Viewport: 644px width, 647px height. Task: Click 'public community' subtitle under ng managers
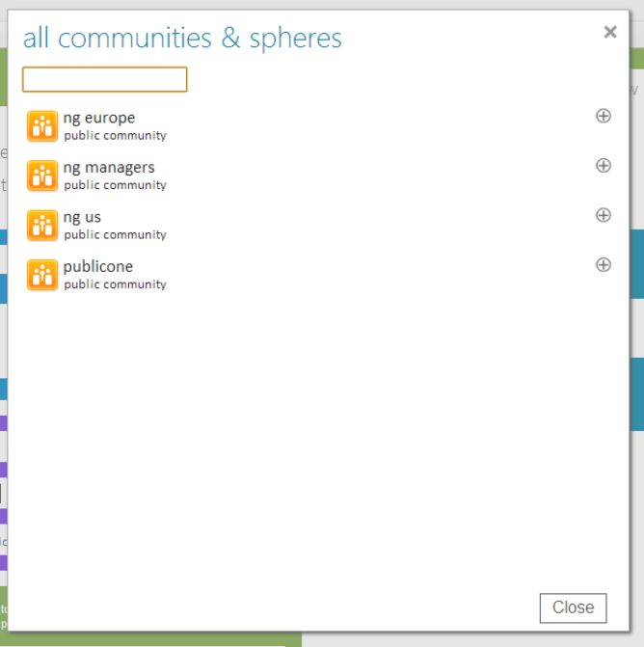click(x=115, y=185)
